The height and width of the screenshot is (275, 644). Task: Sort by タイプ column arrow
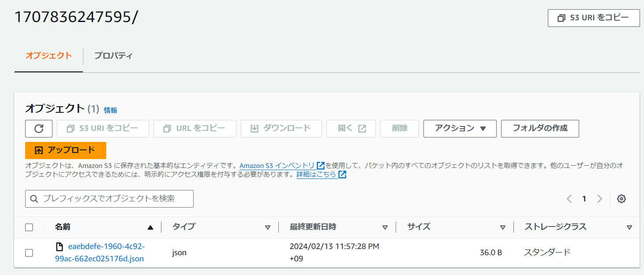pos(267,227)
